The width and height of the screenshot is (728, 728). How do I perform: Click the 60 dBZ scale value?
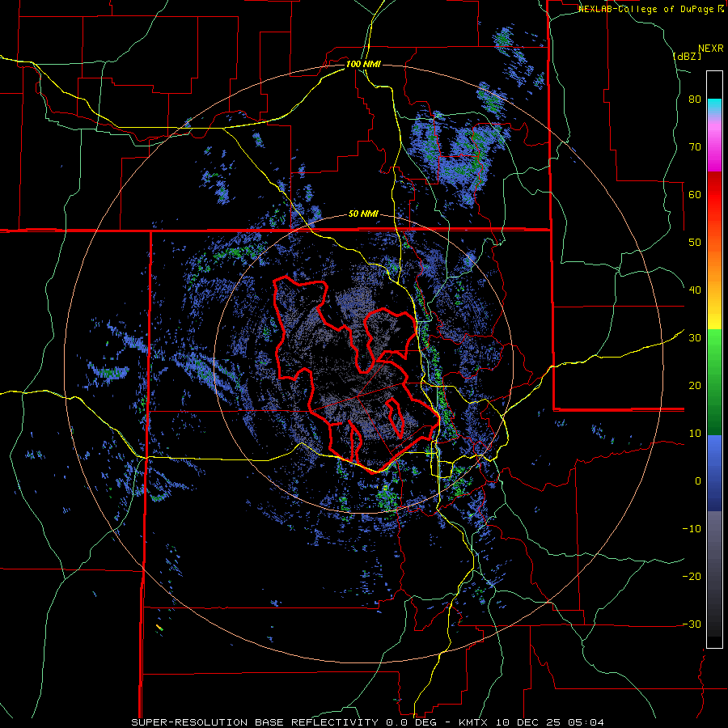click(x=694, y=194)
